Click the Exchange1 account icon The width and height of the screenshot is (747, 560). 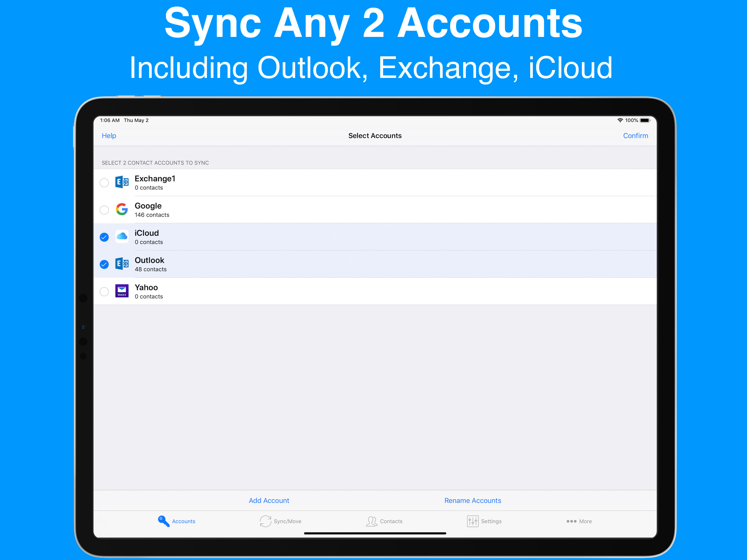tap(122, 182)
